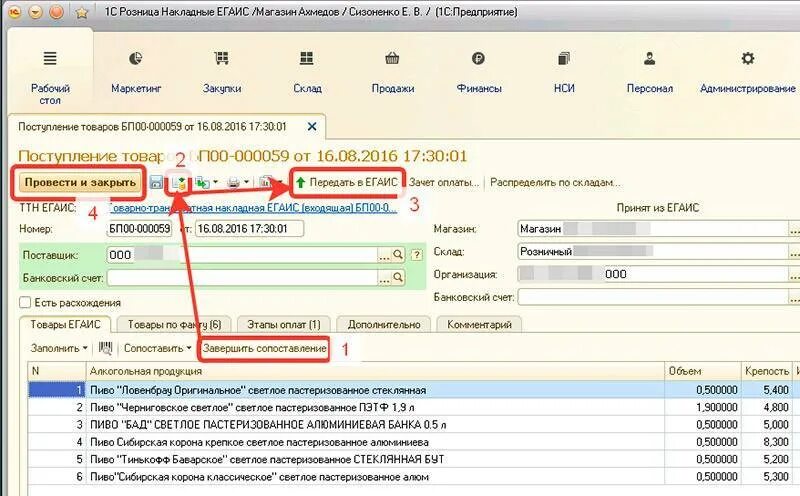The width and height of the screenshot is (800, 496).
Task: Search bank account with magnifier icon
Action: (x=398, y=278)
